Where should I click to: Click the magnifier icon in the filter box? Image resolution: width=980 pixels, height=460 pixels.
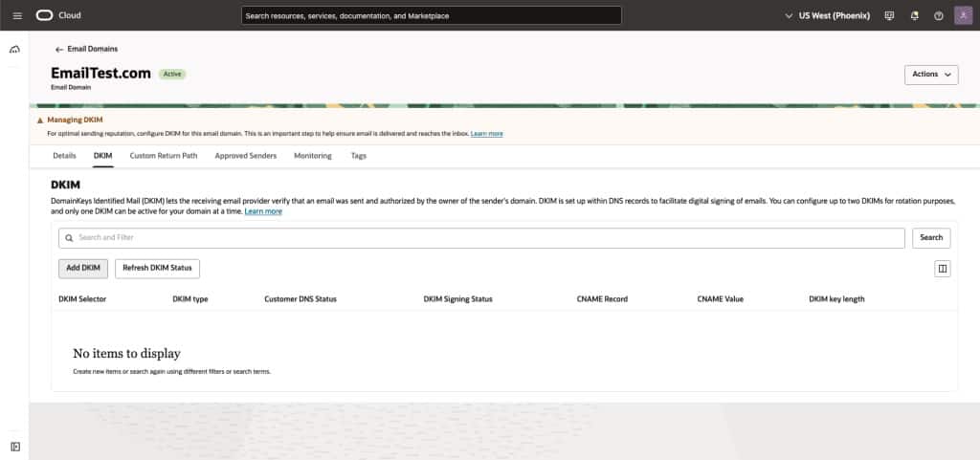[69, 238]
